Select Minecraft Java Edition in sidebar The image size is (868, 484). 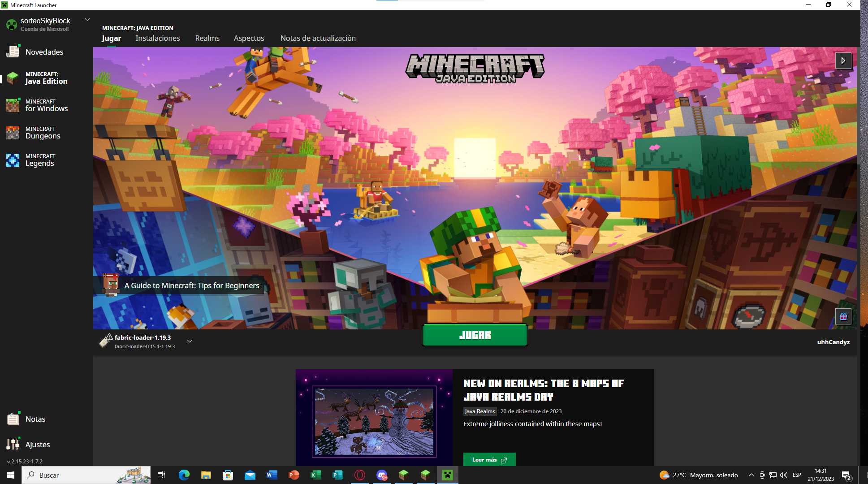coord(46,78)
